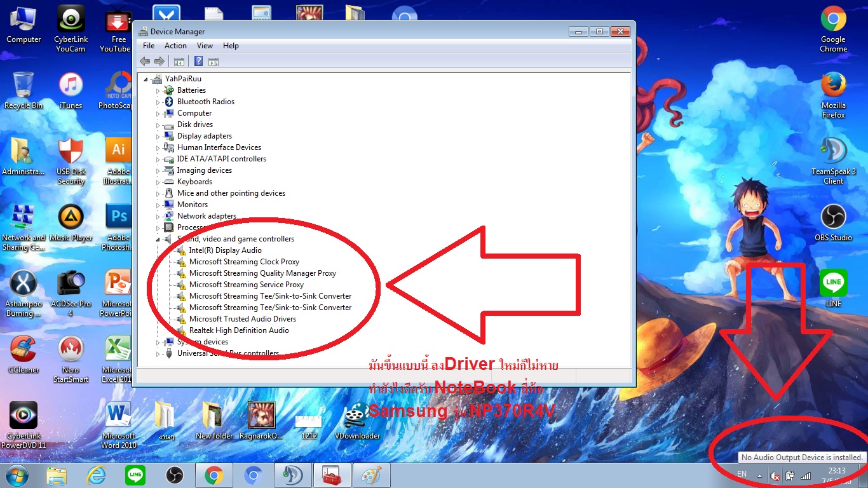The height and width of the screenshot is (488, 868).
Task: Select the New folder desktop icon
Action: click(x=214, y=421)
